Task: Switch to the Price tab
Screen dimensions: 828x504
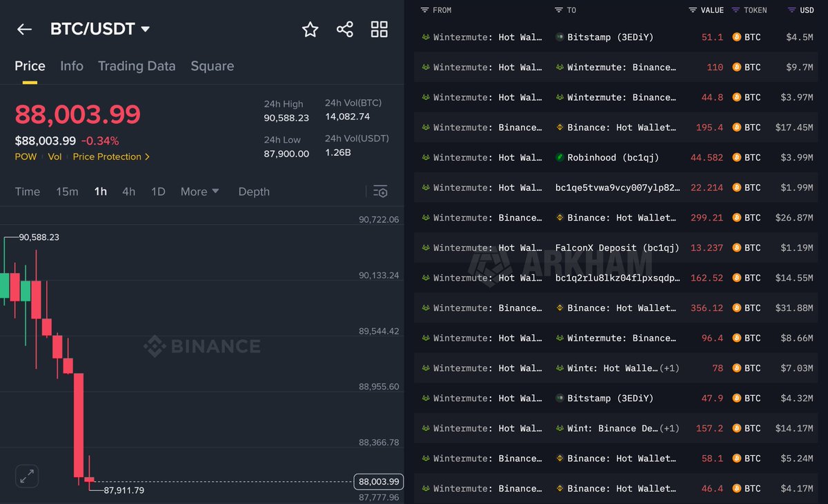Action: click(30, 66)
